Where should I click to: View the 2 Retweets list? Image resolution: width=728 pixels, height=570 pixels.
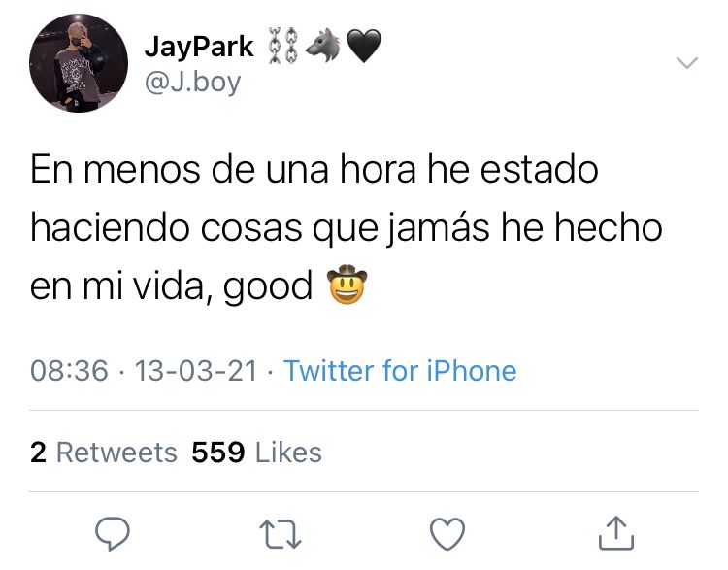pos(104,452)
